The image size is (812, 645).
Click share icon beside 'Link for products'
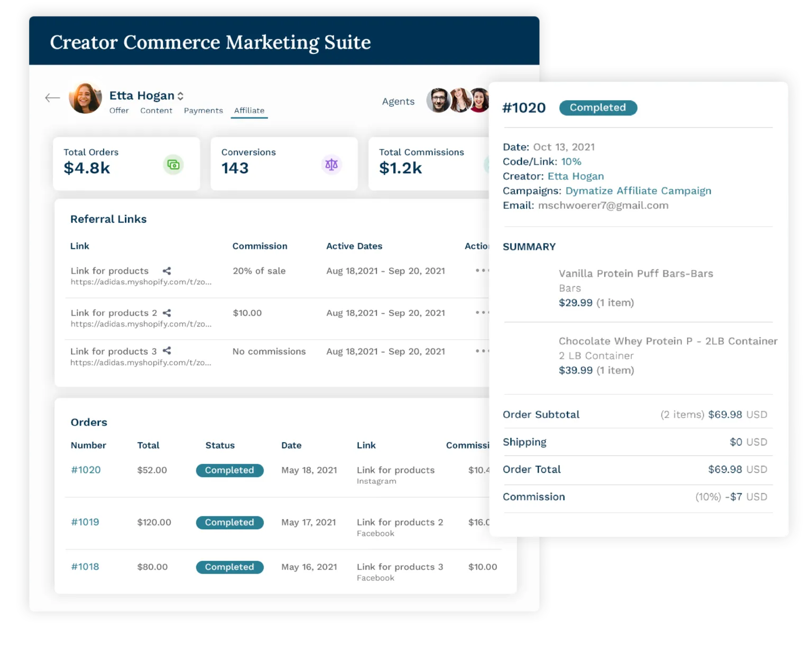(x=167, y=271)
